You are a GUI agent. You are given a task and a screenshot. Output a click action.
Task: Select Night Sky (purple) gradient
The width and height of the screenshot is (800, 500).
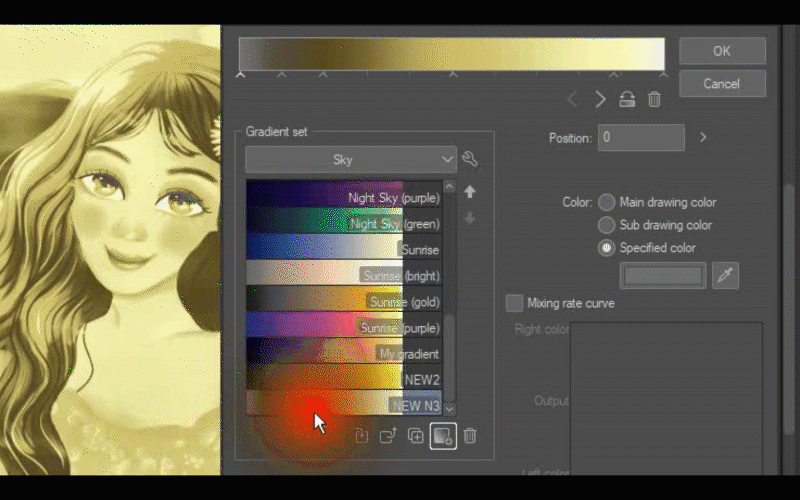[x=344, y=194]
